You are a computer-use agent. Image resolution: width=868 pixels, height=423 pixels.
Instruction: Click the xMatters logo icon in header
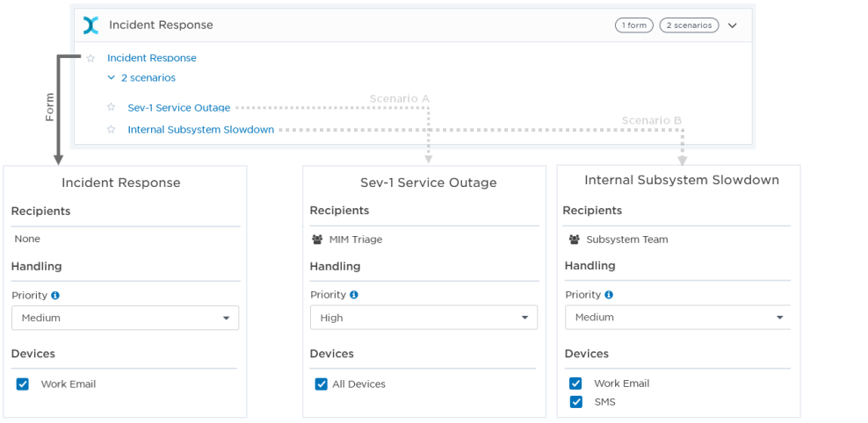coord(90,25)
